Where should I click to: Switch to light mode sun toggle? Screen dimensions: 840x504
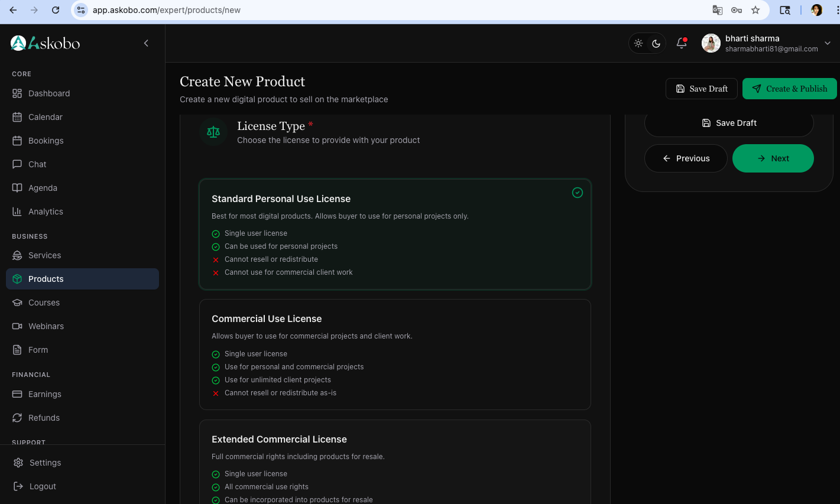(638, 43)
